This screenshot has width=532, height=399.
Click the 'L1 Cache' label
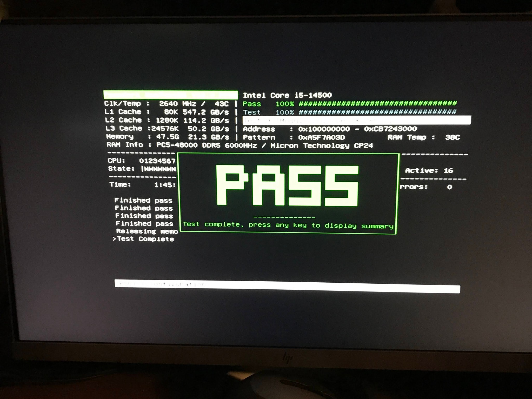coord(123,112)
